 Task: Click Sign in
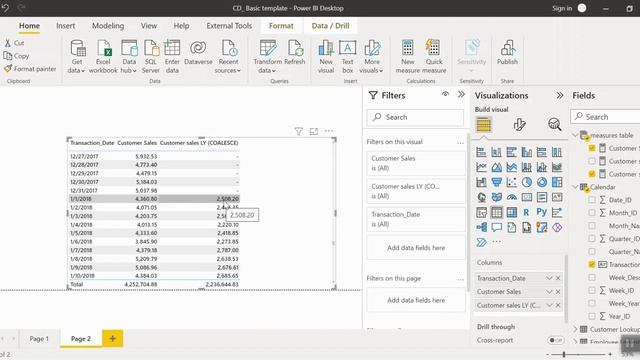[x=562, y=8]
